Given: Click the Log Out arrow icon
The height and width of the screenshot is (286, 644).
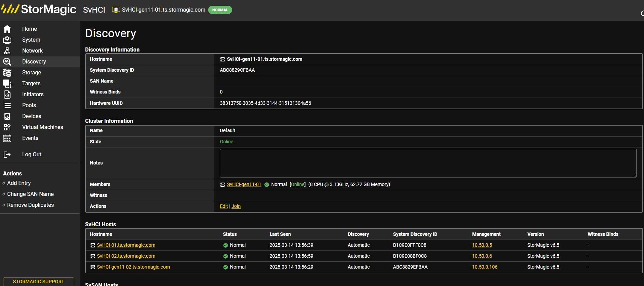Looking at the screenshot, I should click(7, 155).
